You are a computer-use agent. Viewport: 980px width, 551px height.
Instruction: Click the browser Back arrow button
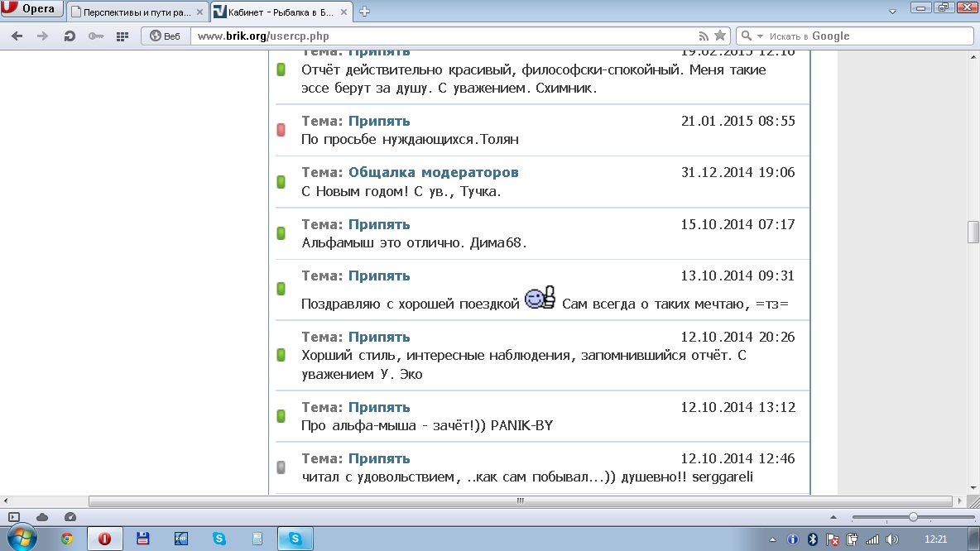(x=17, y=36)
